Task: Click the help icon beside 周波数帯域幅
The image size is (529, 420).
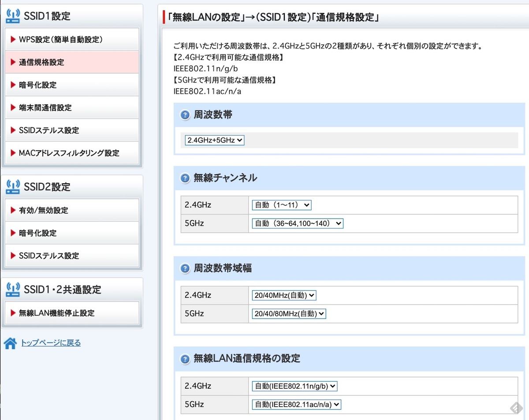Action: tap(185, 268)
